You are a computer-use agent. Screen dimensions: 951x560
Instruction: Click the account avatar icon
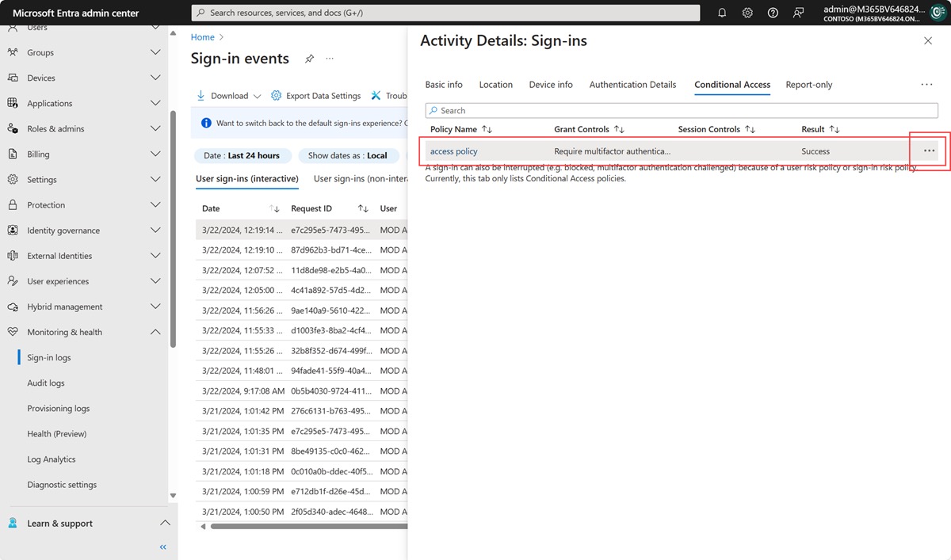[937, 13]
